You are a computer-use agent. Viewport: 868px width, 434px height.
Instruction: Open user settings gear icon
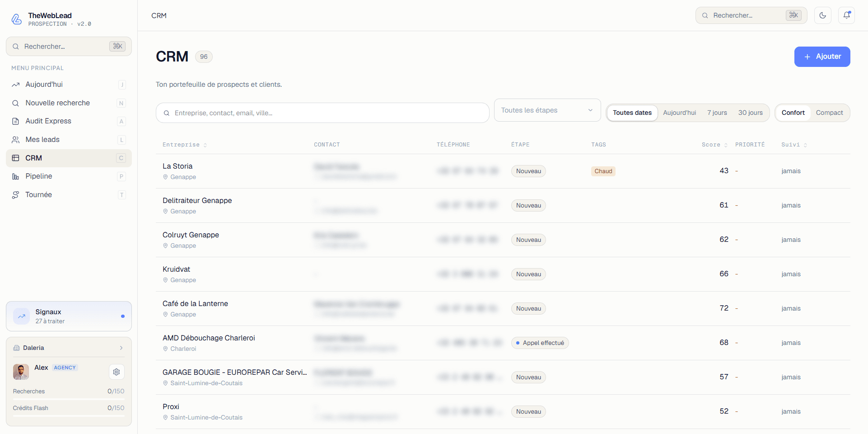(x=117, y=372)
